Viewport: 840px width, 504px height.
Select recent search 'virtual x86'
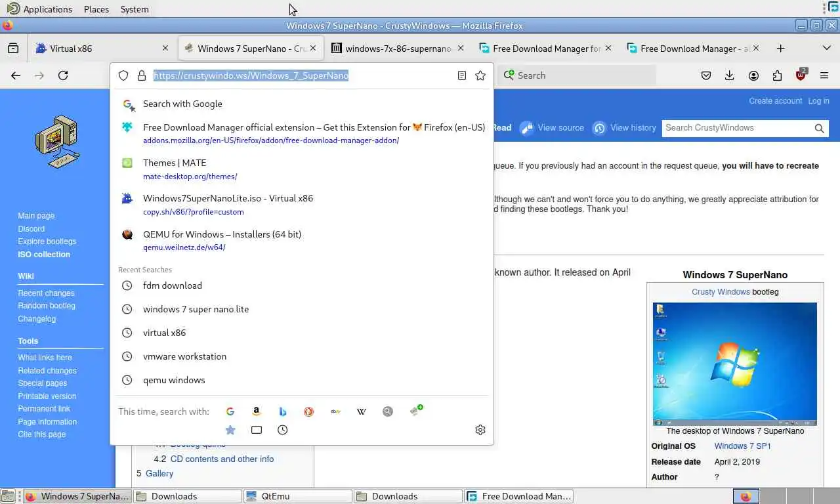click(302, 333)
